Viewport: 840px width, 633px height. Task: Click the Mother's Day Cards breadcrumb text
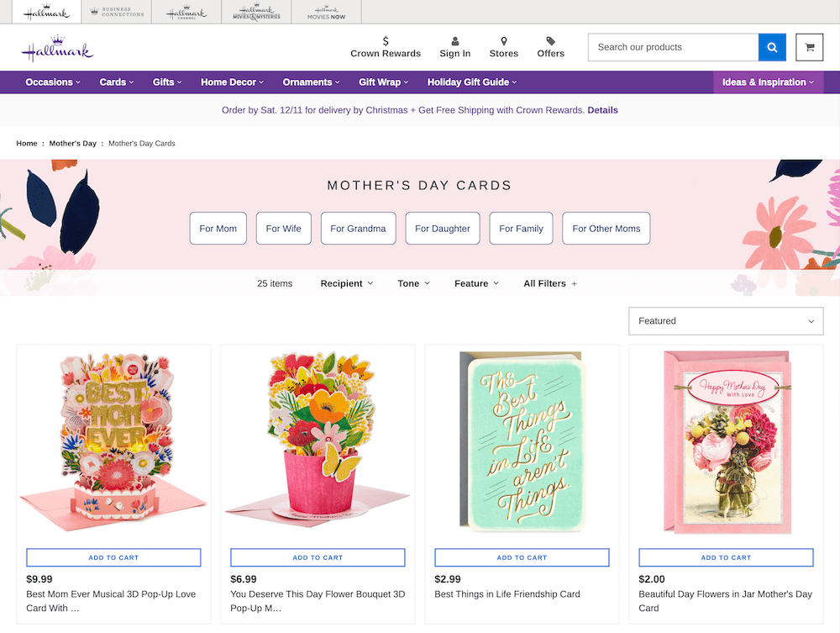pyautogui.click(x=142, y=143)
